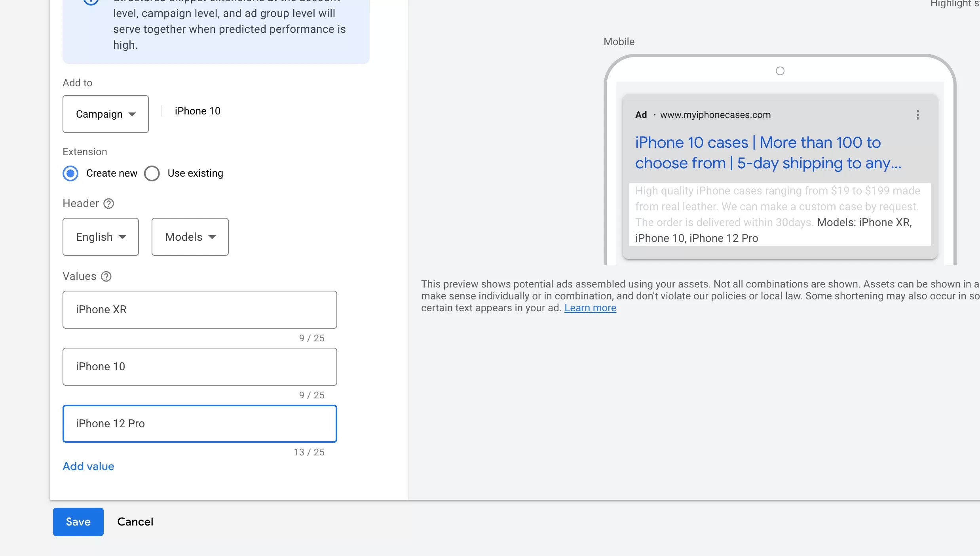Focus the iPhone 12 Pro value field
This screenshot has width=980, height=556.
click(200, 424)
